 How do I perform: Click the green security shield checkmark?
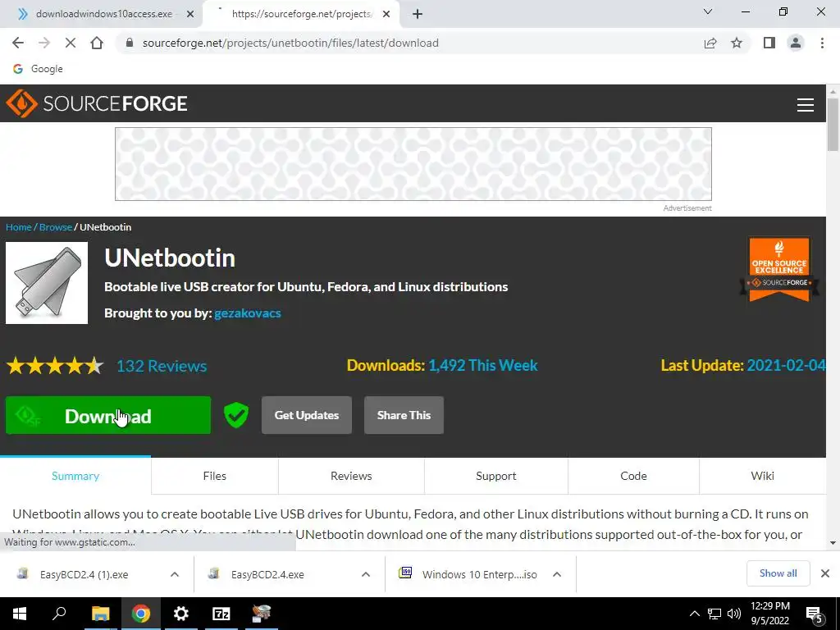(235, 415)
